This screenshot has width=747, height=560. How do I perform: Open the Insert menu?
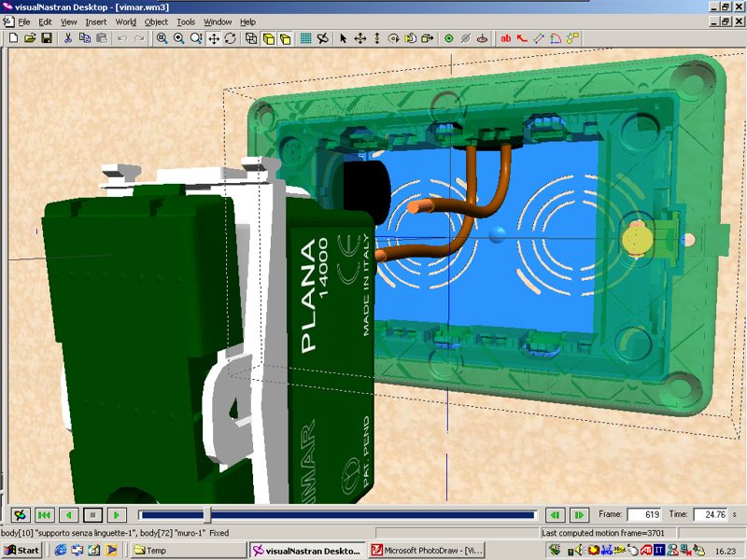coord(96,21)
